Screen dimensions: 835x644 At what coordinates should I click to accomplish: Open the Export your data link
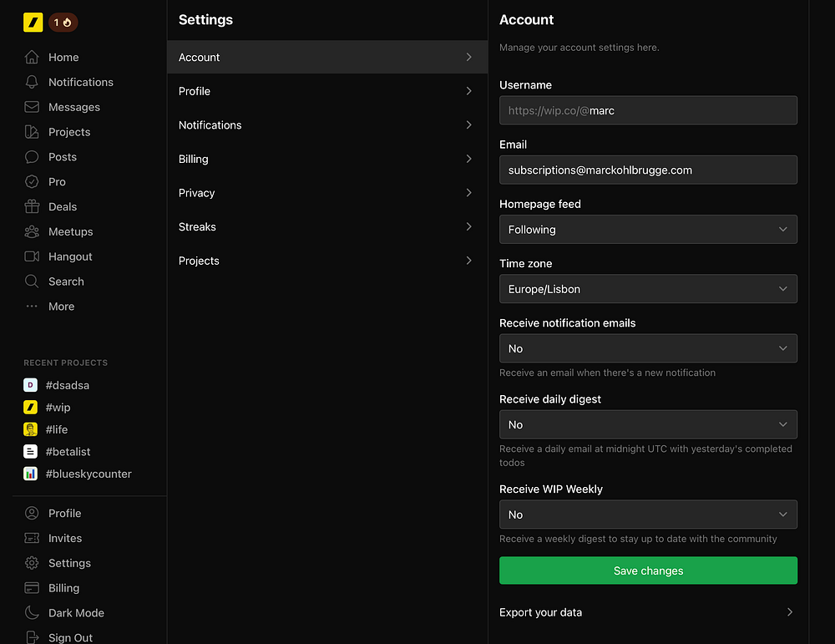tap(647, 612)
